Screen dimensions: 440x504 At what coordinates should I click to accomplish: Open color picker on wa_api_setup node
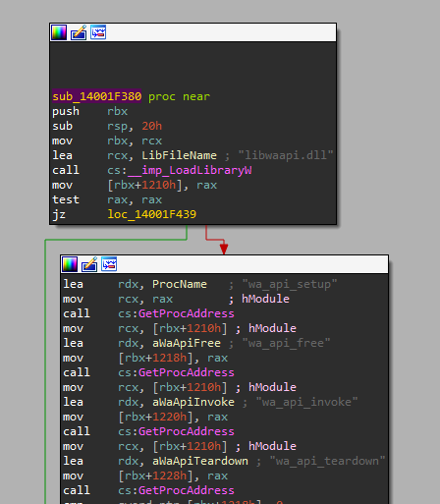pyautogui.click(x=70, y=264)
